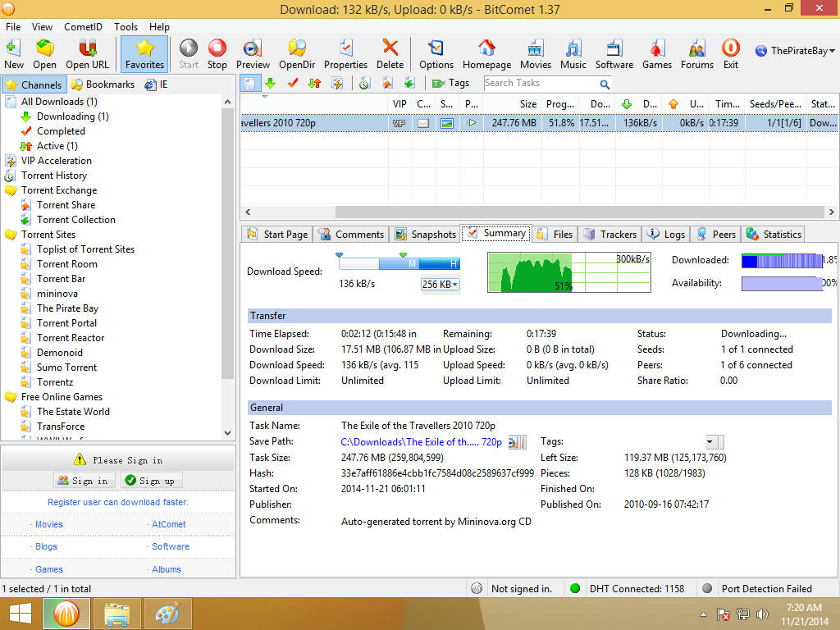Screen dimensions: 840x630
Task: Open the Forums toolbar icon
Action: tap(697, 54)
